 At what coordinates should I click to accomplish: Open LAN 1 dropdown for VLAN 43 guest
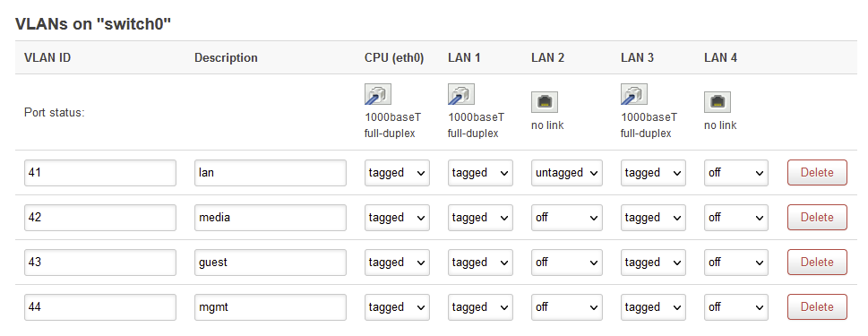[x=480, y=263]
